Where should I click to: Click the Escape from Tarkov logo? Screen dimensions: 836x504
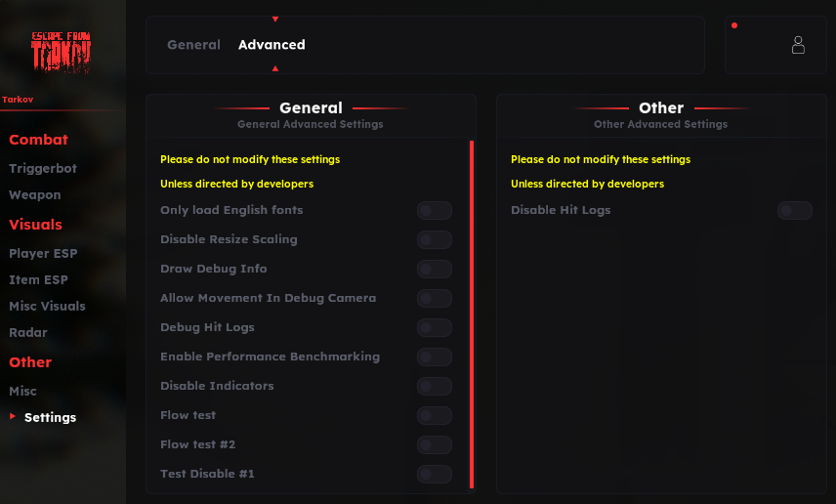tap(62, 53)
